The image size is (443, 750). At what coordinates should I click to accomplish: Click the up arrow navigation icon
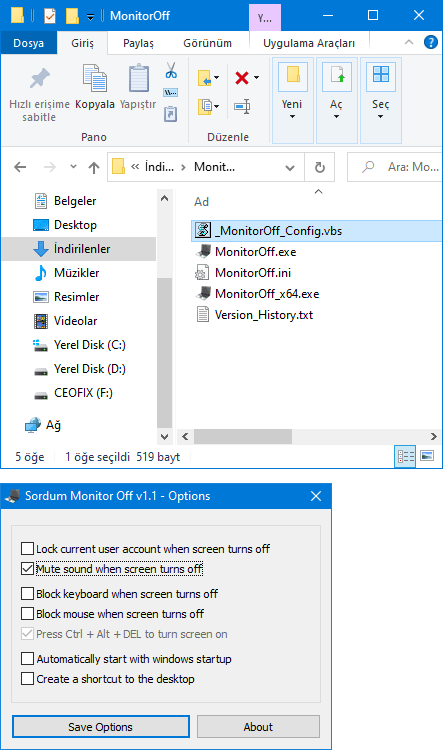[94, 167]
